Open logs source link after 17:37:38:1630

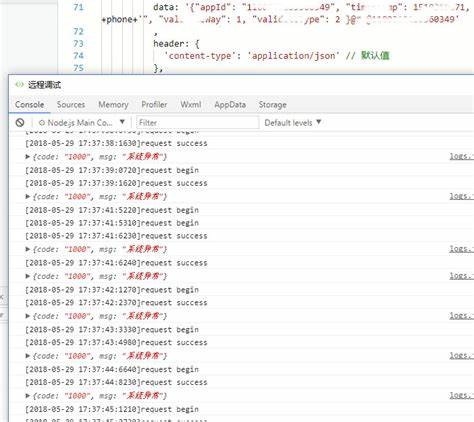click(462, 156)
